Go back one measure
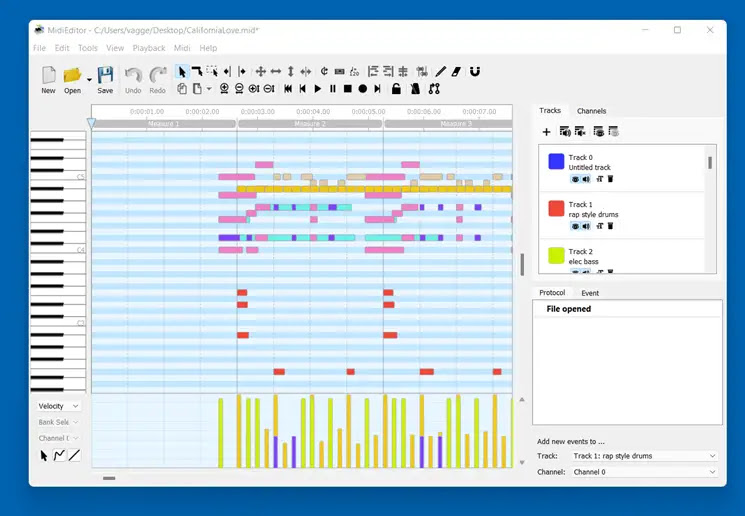Image resolution: width=745 pixels, height=516 pixels. 303,88
